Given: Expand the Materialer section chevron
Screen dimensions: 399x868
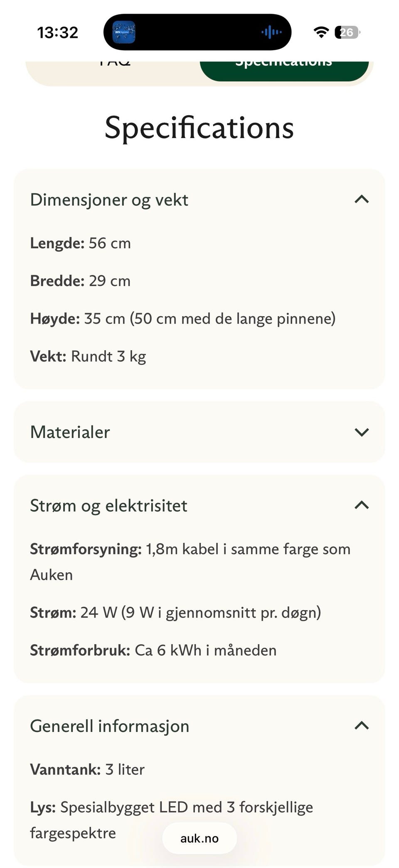Looking at the screenshot, I should [362, 432].
